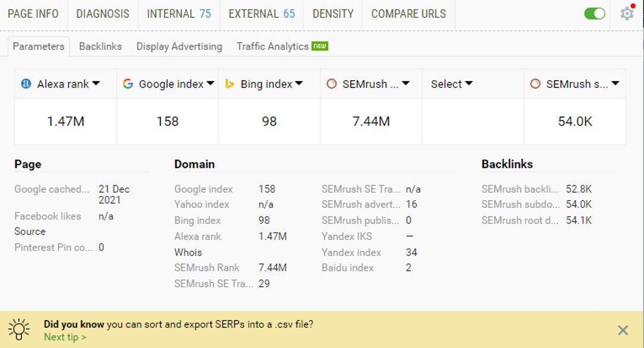Open the settings gear icon
This screenshot has height=348, width=644.
tap(627, 14)
